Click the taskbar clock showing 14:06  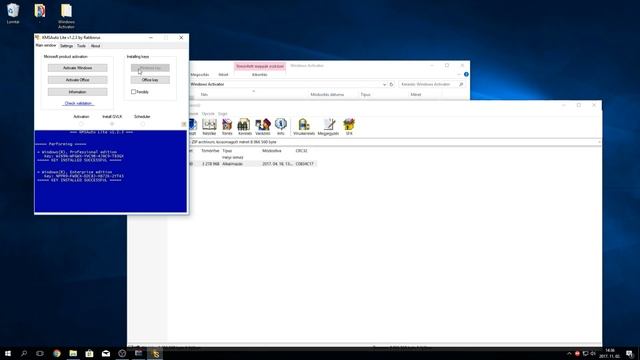[x=610, y=353]
